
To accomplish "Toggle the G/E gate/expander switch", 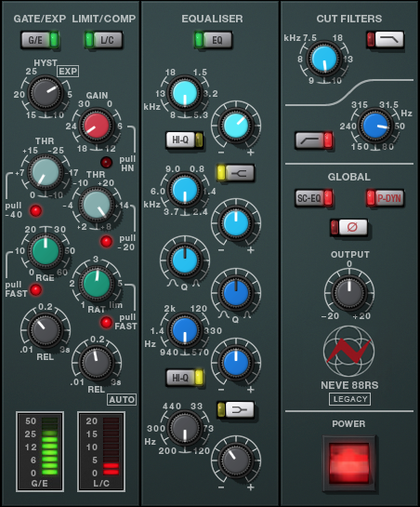I will click(x=40, y=40).
